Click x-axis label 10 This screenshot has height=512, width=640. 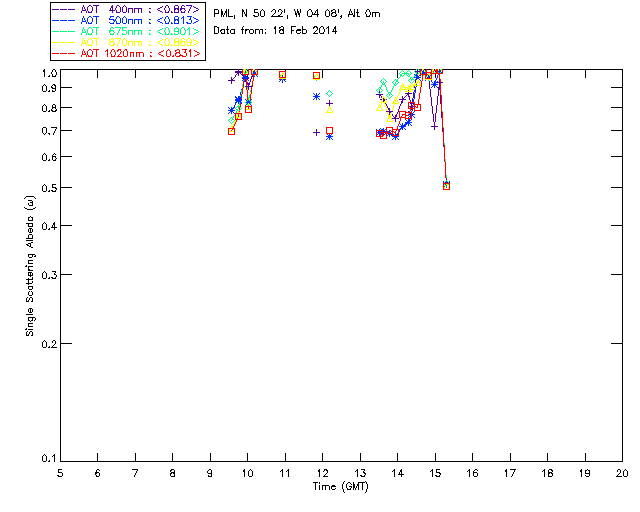(247, 473)
